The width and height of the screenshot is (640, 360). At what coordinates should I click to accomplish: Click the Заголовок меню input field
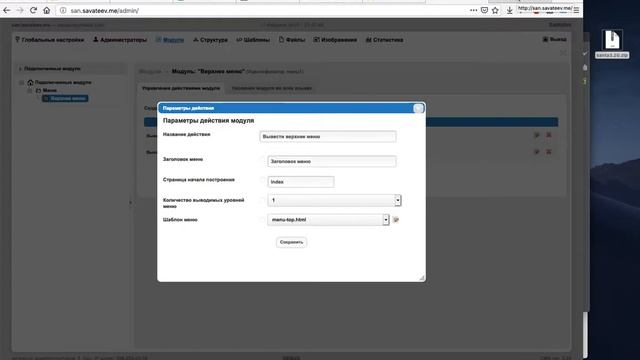click(x=331, y=161)
